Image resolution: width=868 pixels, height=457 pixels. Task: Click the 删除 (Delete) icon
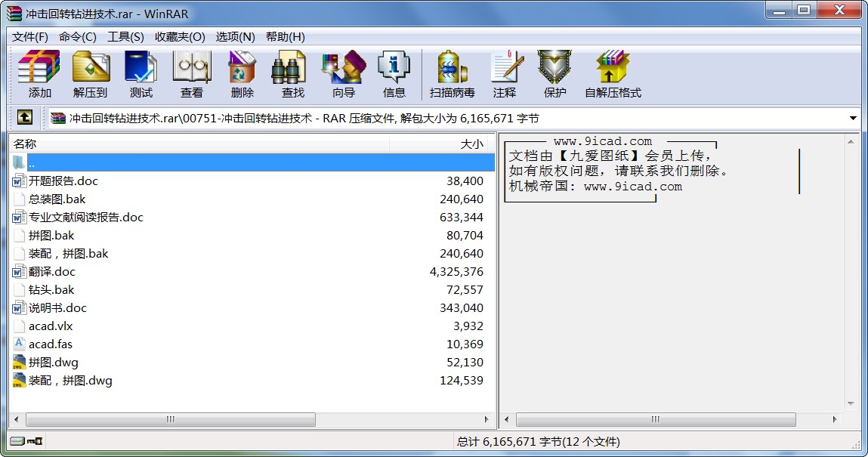[x=241, y=73]
